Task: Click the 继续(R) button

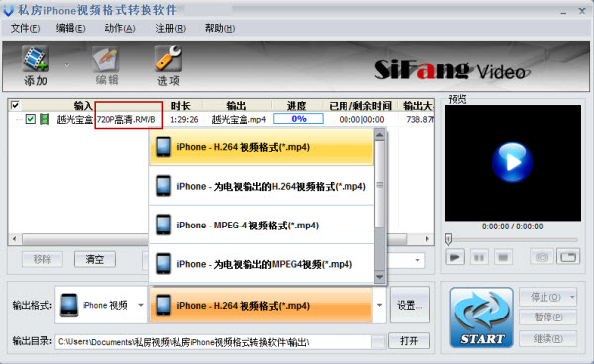Action: pos(547,338)
